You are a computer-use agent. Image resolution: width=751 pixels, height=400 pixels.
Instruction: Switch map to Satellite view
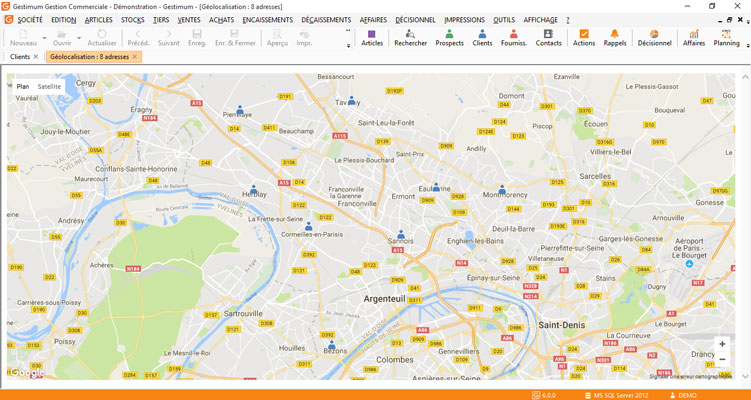coord(49,87)
